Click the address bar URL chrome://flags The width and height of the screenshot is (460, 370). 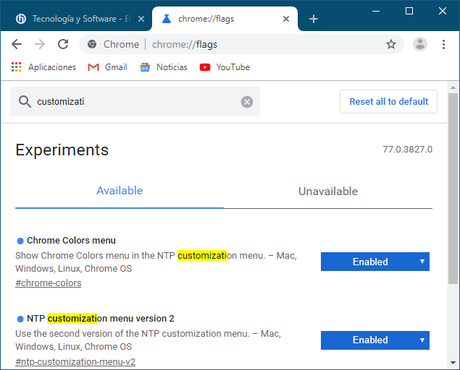[185, 44]
